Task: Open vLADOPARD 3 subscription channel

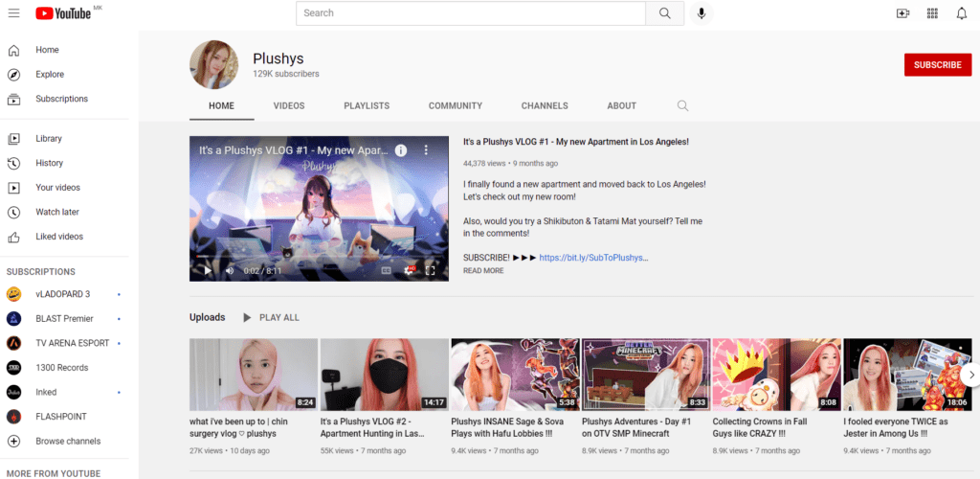Action: tap(64, 294)
